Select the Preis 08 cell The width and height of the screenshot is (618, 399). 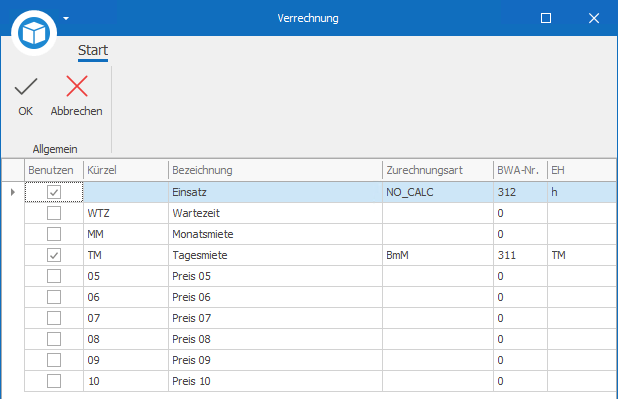[275, 339]
